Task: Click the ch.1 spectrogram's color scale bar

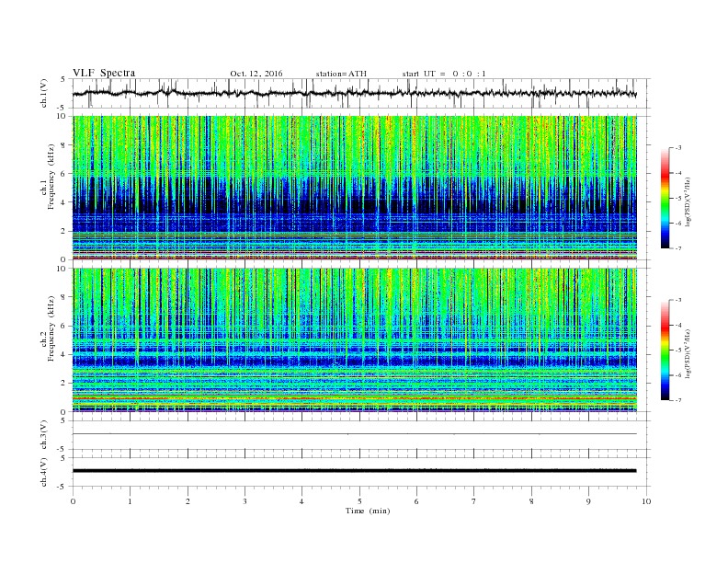Action: 665,198
